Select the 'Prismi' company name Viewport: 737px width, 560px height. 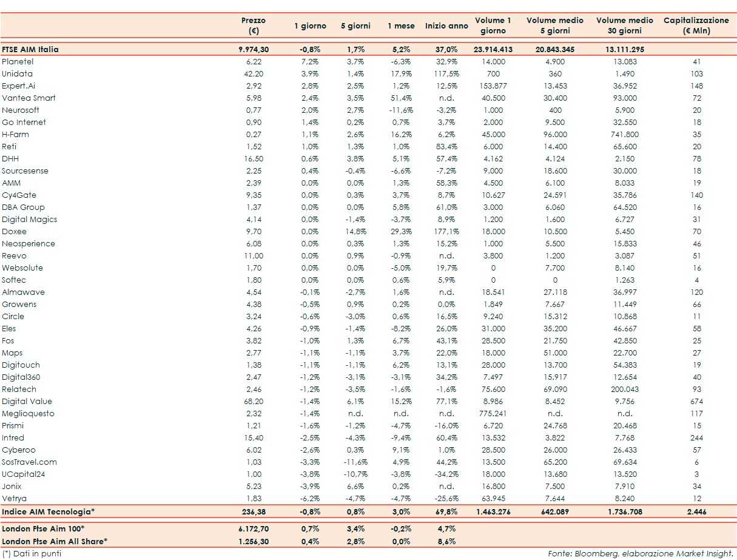pyautogui.click(x=13, y=425)
